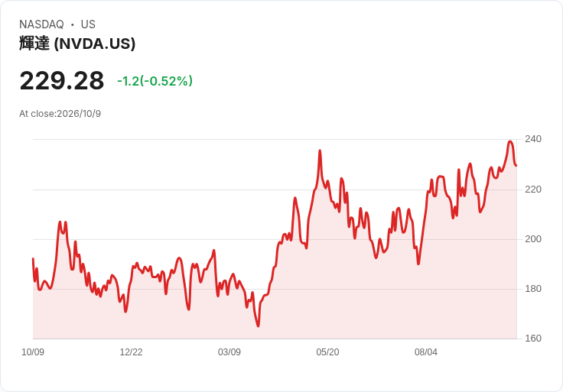Click the 12/22 x-axis date label
The height and width of the screenshot is (392, 563).
click(x=131, y=352)
